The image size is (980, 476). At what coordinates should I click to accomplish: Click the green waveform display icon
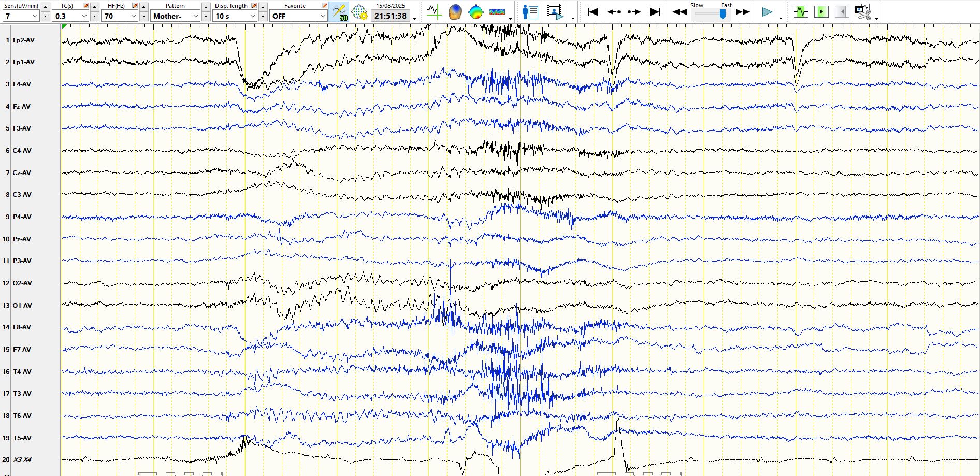click(801, 11)
